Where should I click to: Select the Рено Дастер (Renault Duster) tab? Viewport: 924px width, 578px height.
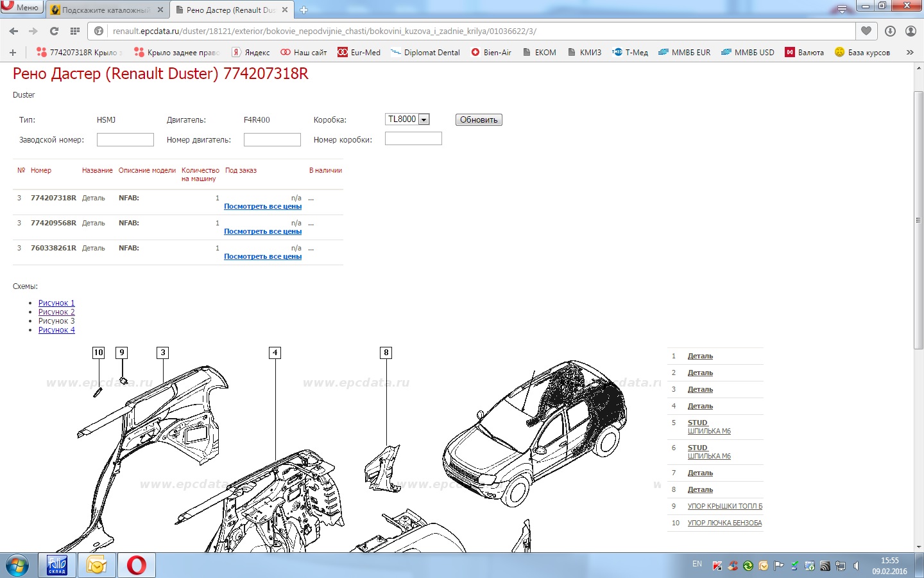231,10
